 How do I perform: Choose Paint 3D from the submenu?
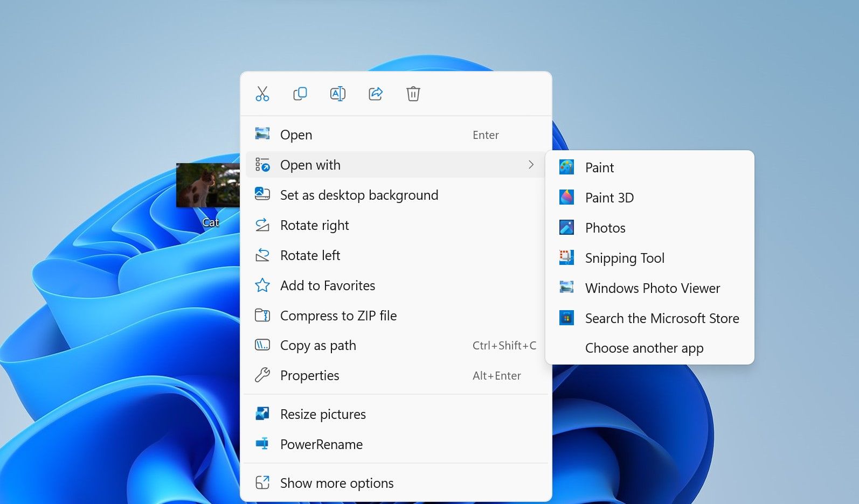tap(609, 198)
